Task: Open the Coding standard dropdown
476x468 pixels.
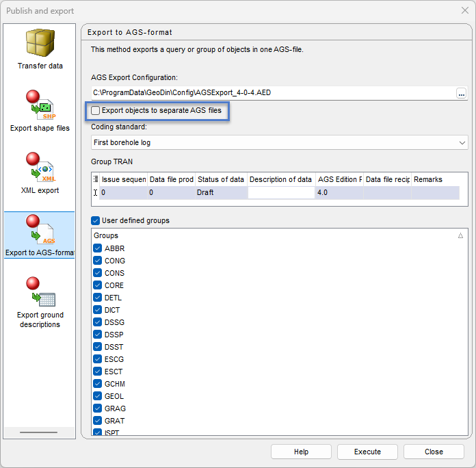Action: point(462,142)
